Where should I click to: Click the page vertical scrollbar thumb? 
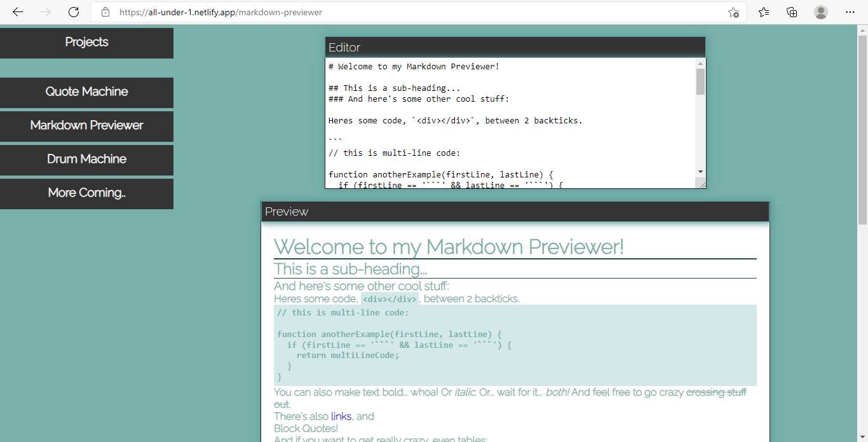coord(862,130)
